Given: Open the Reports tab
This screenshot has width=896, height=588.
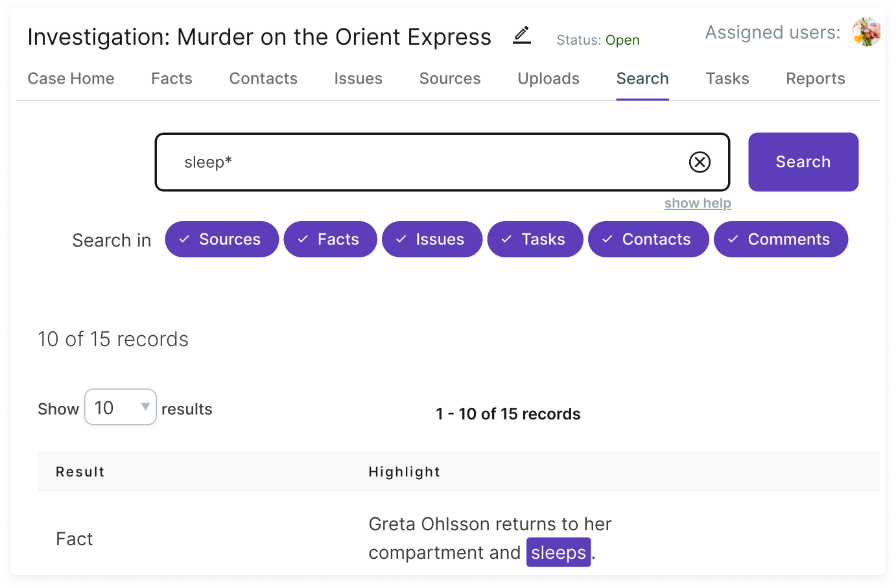Looking at the screenshot, I should tap(815, 78).
